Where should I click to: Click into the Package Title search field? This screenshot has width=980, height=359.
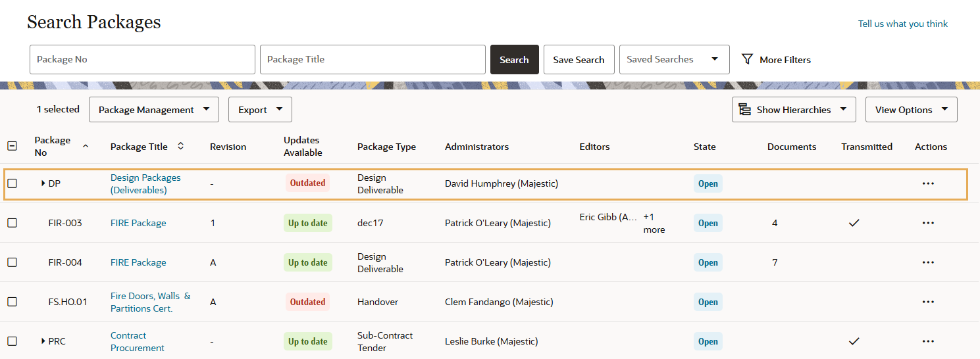(x=373, y=59)
